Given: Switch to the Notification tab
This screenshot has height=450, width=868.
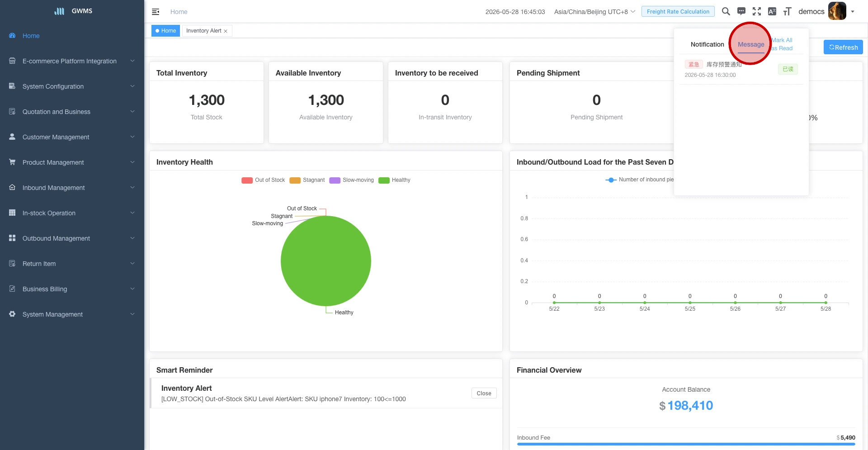Looking at the screenshot, I should coord(707,44).
